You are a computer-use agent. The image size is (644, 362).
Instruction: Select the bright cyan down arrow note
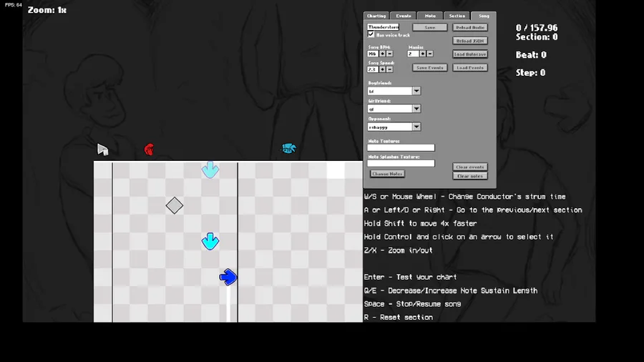click(x=210, y=241)
